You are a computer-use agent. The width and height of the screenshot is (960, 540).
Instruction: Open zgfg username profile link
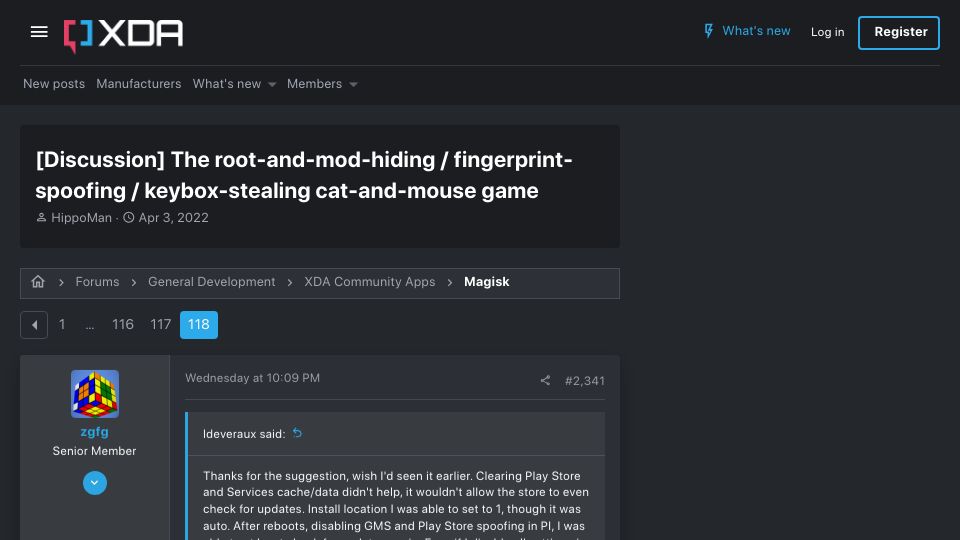94,432
